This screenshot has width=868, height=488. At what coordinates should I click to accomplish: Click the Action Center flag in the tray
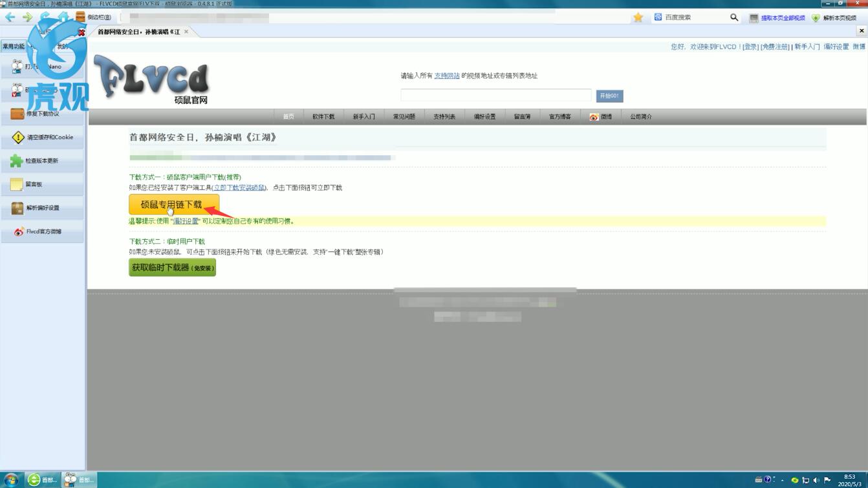click(827, 480)
